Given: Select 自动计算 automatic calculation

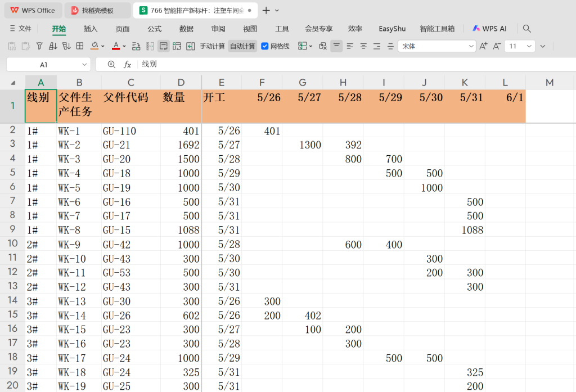Looking at the screenshot, I should click(x=242, y=46).
